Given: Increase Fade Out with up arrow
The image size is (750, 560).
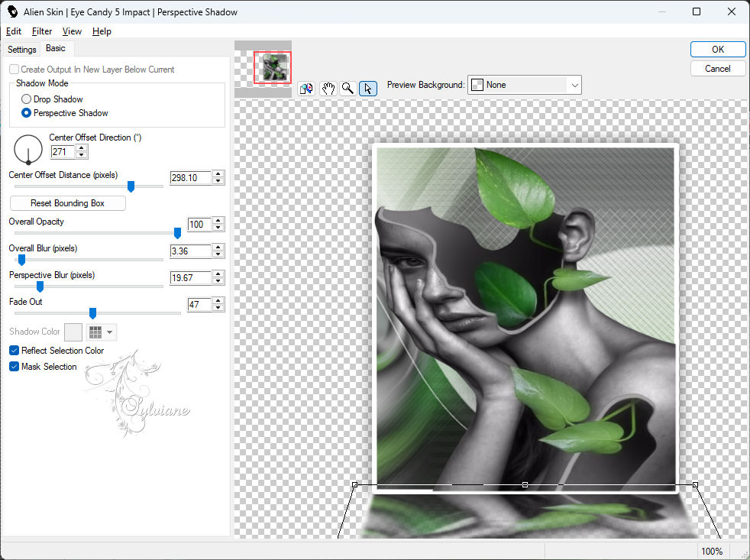Looking at the screenshot, I should (218, 301).
